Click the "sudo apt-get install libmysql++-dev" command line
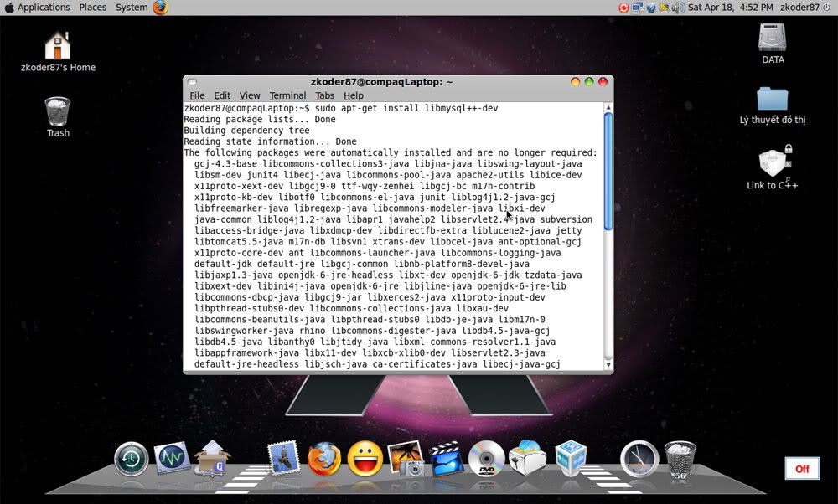The height and width of the screenshot is (504, 838). (x=406, y=108)
